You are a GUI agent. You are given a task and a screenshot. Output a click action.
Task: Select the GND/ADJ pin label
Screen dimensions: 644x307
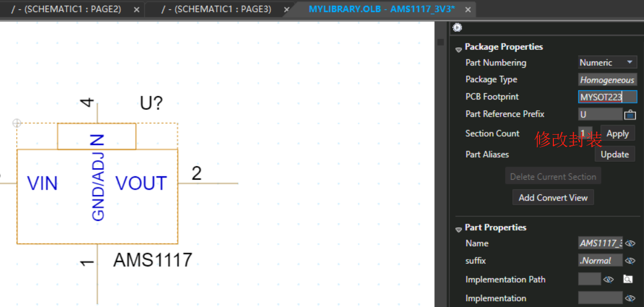tap(98, 187)
